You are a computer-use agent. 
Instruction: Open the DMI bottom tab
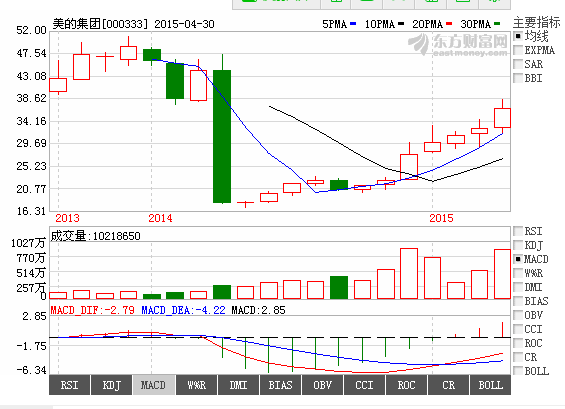[238, 385]
